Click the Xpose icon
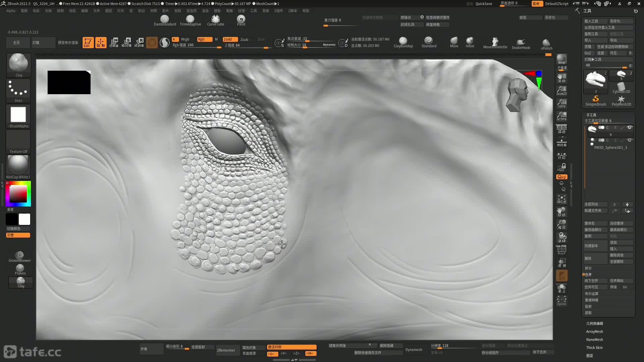Screen dimensions: 644x362 (561, 300)
